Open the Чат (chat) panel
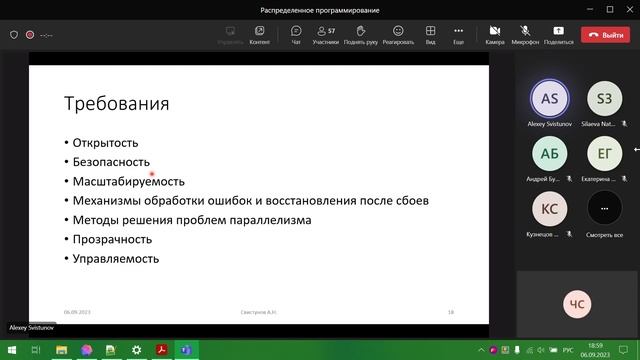640x360 pixels. [x=296, y=35]
